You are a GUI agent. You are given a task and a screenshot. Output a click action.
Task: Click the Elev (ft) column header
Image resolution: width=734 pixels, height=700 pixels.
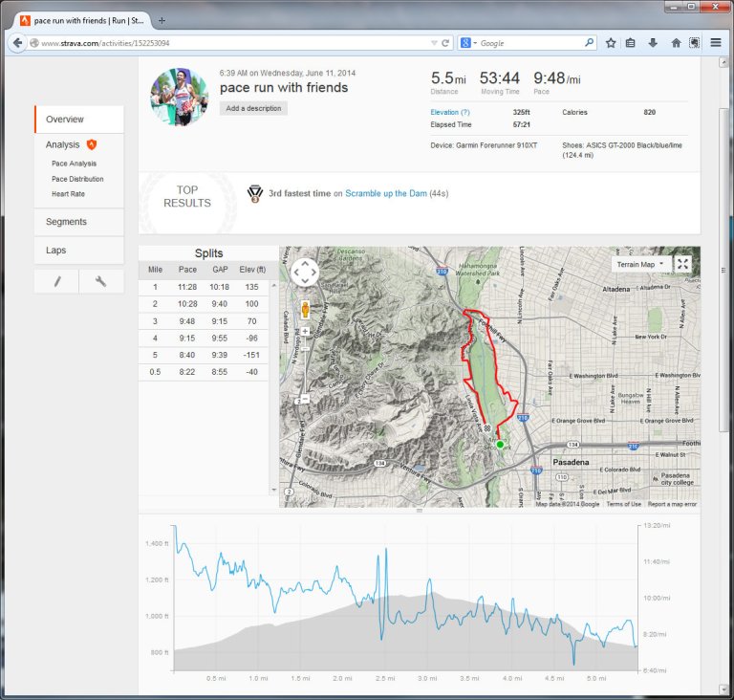(252, 270)
